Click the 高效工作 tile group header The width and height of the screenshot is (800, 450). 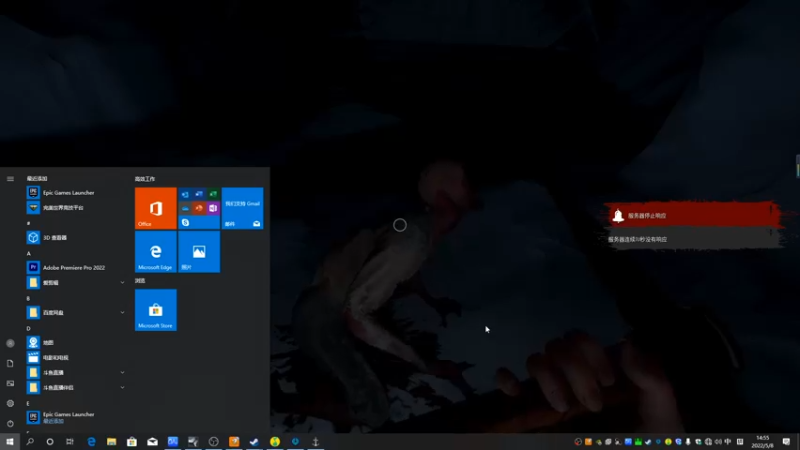click(145, 179)
